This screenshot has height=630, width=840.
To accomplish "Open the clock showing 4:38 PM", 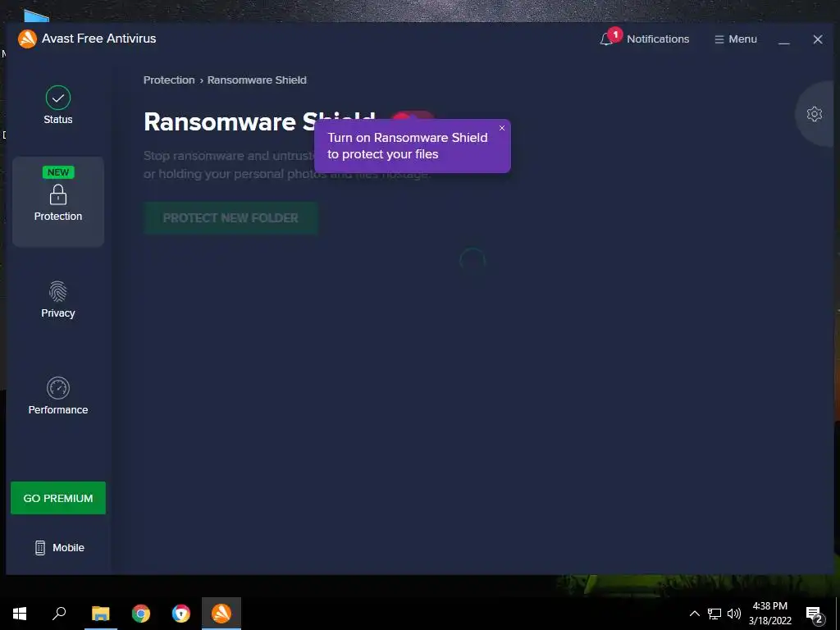I will (x=769, y=614).
